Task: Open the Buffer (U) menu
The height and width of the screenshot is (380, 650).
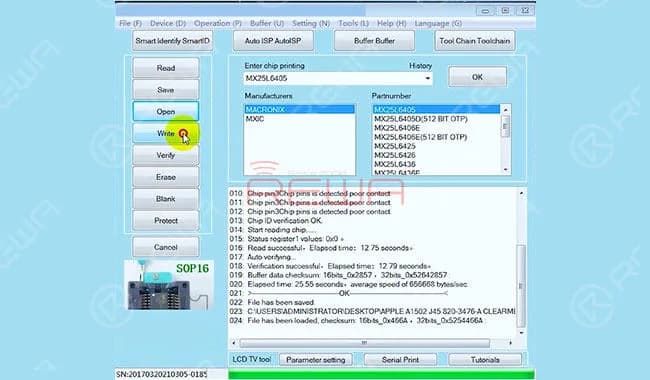Action: pyautogui.click(x=267, y=23)
